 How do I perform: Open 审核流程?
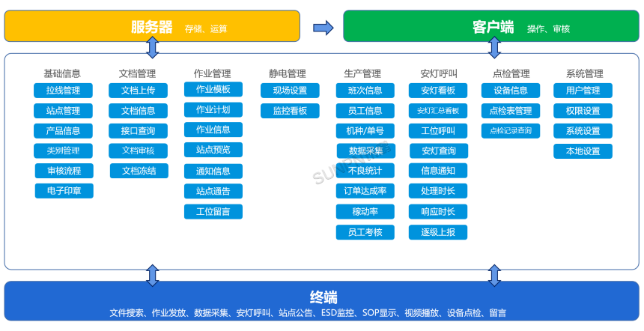coord(64,171)
